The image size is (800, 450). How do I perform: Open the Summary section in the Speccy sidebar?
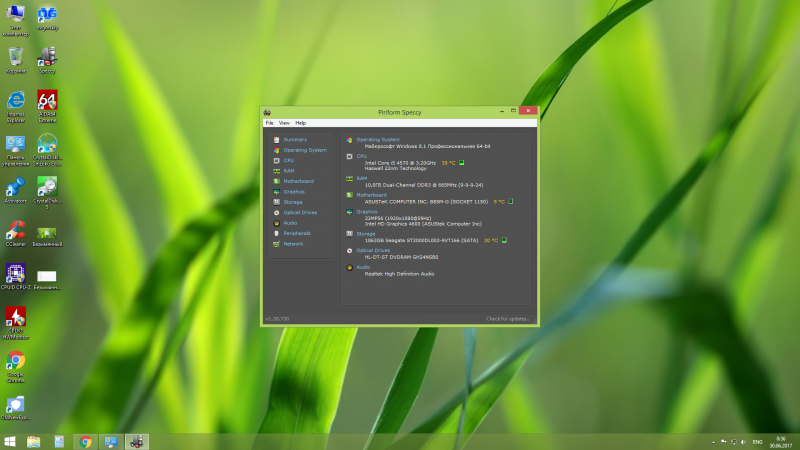click(x=294, y=139)
